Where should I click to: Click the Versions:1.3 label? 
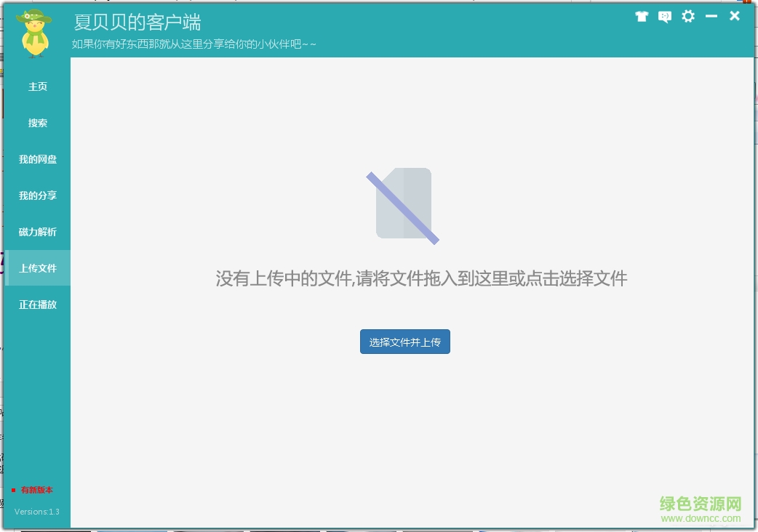[36, 512]
